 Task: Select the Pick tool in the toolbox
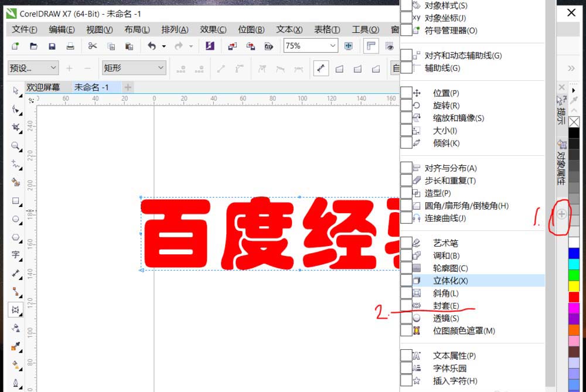pyautogui.click(x=16, y=91)
